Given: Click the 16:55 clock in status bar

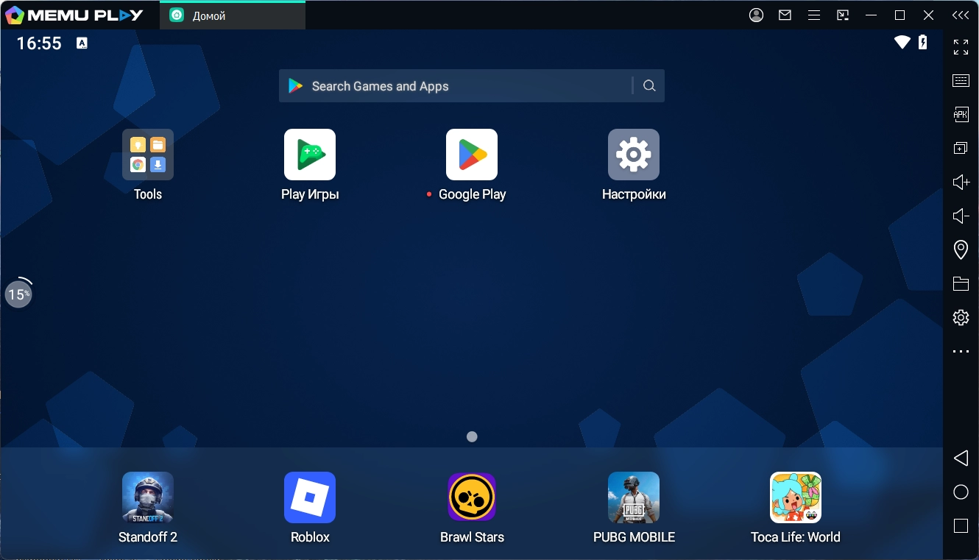Looking at the screenshot, I should point(39,43).
